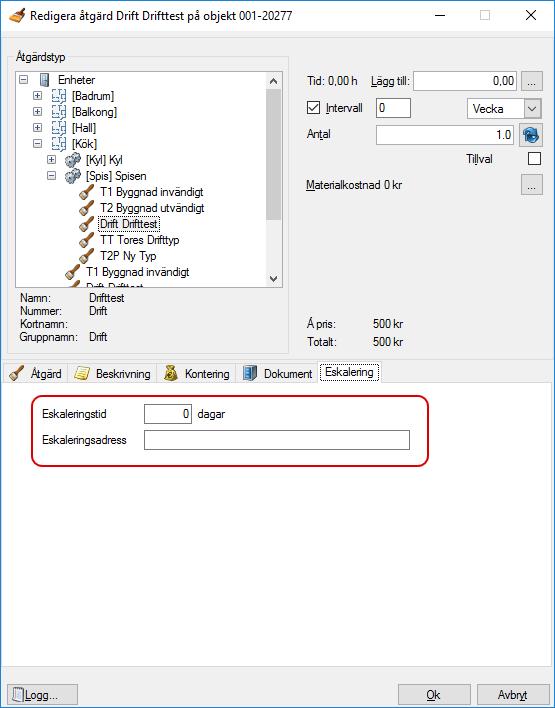Click the Ok button
The image size is (555, 708).
(x=434, y=695)
